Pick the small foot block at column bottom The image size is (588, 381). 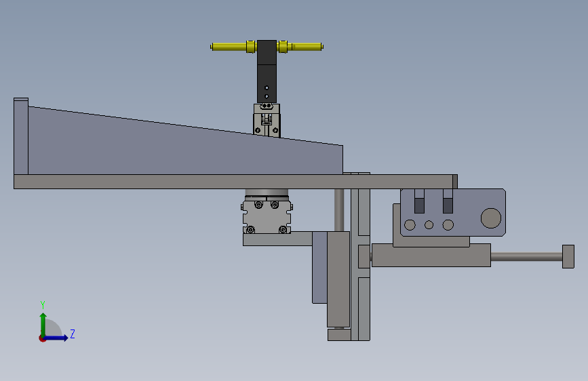(x=339, y=335)
